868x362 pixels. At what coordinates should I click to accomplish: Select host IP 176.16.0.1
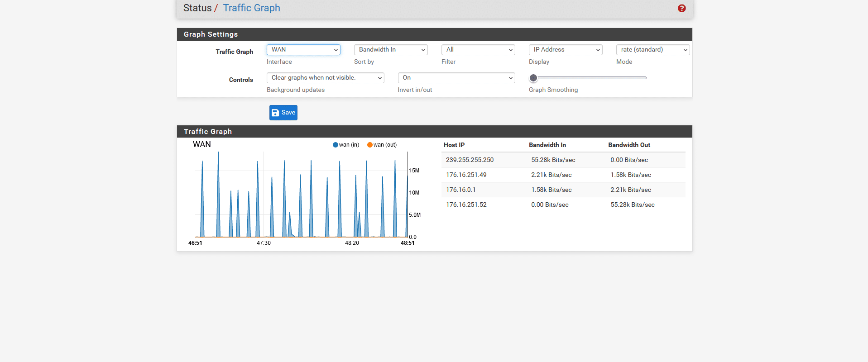click(x=461, y=190)
